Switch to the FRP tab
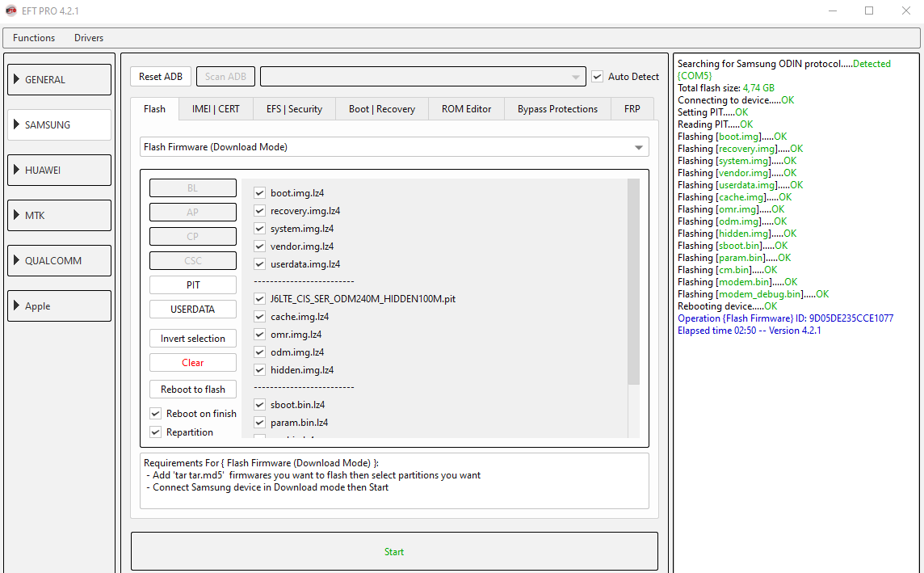924x573 pixels. tap(632, 109)
